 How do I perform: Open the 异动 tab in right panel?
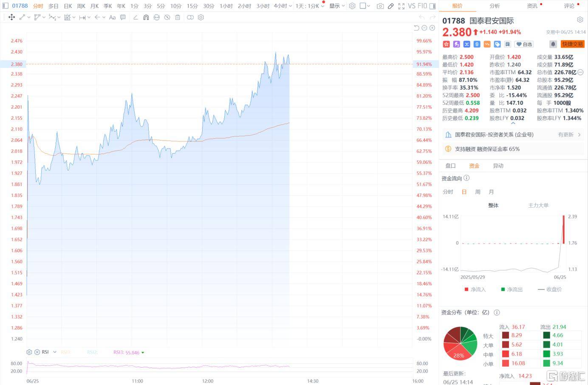(x=498, y=166)
